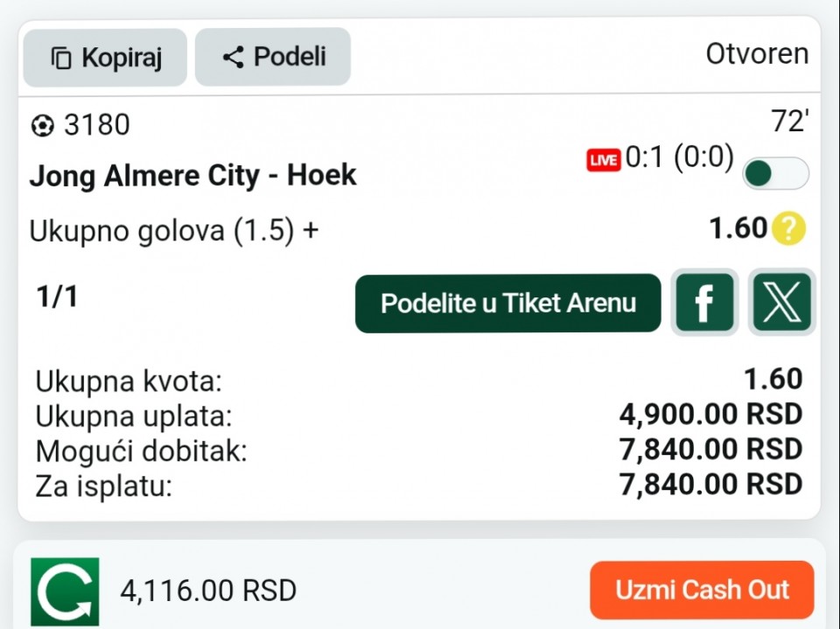Screen dimensions: 840x629
Task: Click the Otvoren ticket status label
Action: (x=757, y=54)
